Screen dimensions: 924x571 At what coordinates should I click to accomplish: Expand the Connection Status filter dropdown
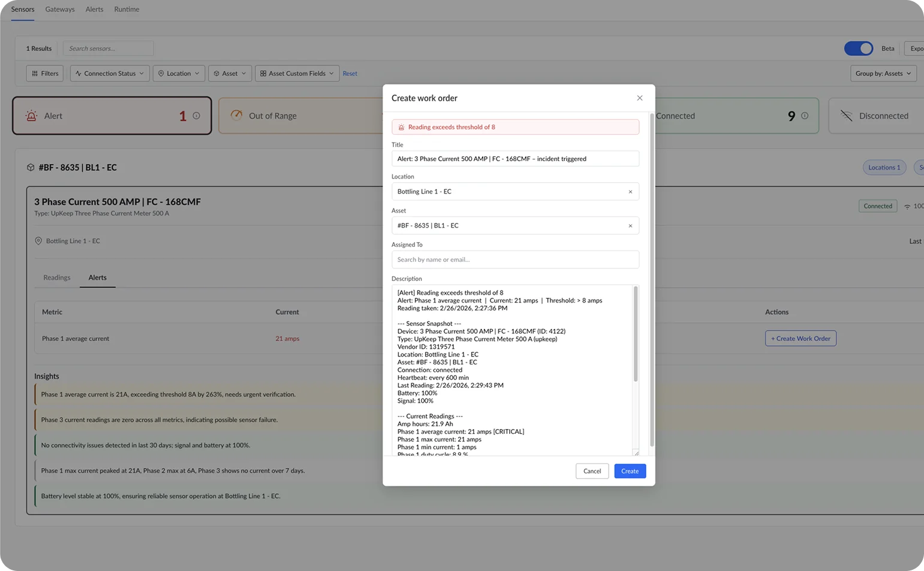coord(109,73)
